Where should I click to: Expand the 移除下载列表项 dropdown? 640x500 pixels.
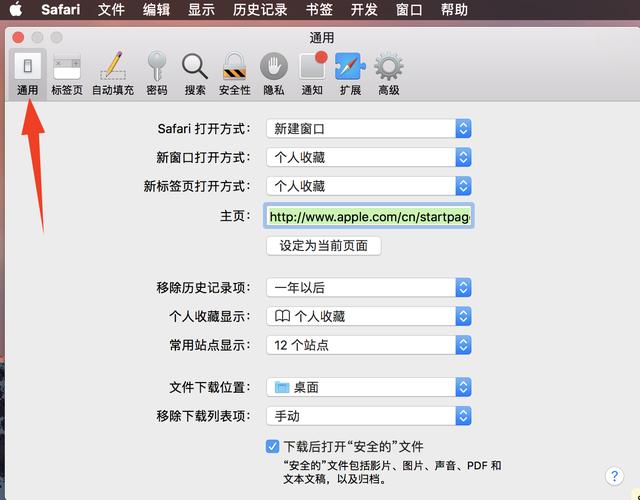point(369,416)
